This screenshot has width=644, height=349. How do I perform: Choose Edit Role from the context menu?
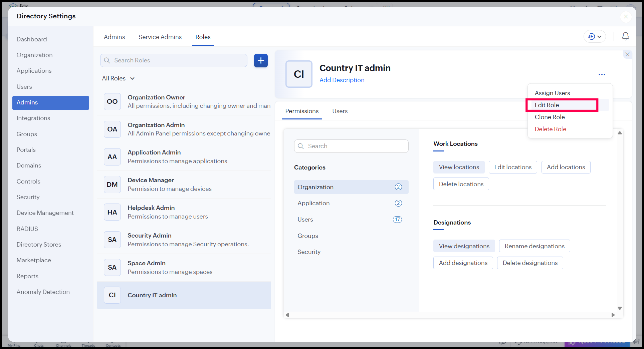pyautogui.click(x=547, y=105)
